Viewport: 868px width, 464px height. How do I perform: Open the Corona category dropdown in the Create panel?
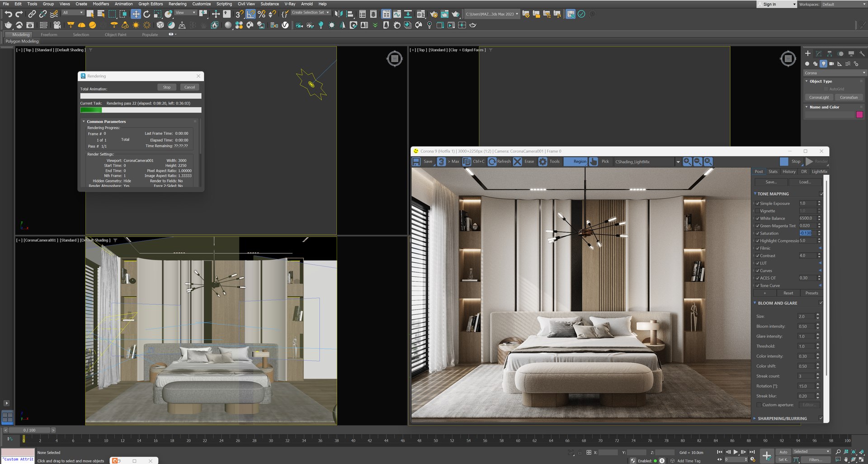835,73
